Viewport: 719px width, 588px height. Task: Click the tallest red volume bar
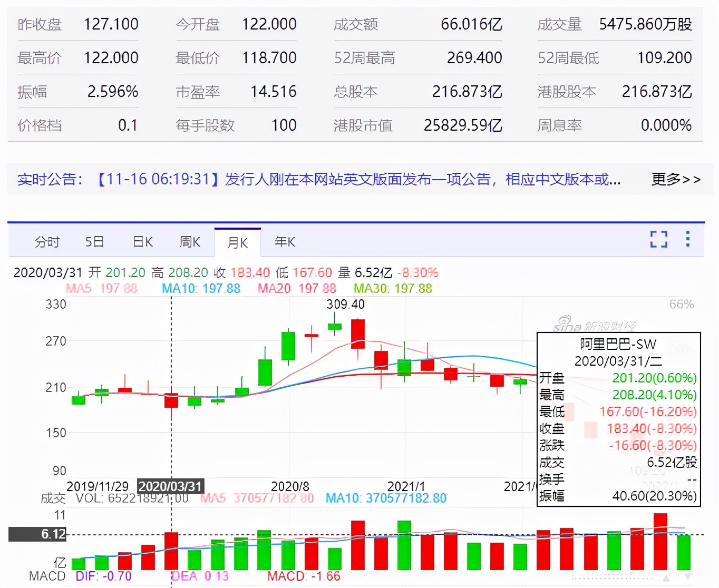click(x=660, y=542)
